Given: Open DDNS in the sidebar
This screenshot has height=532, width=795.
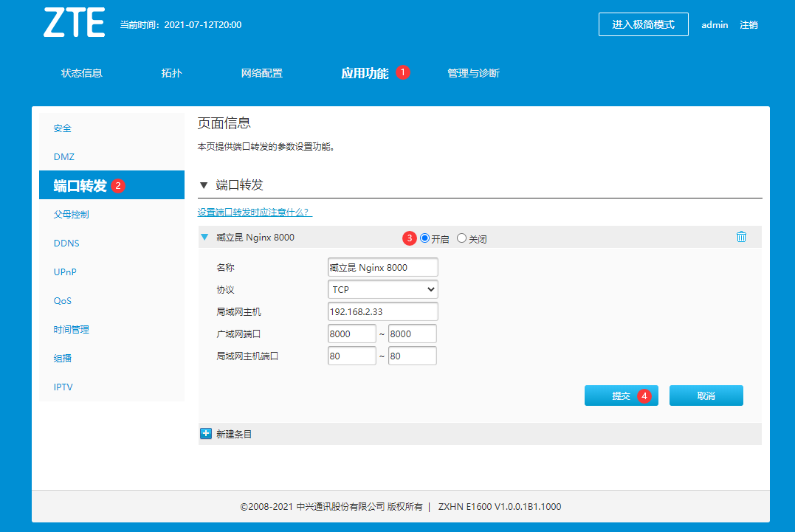Looking at the screenshot, I should (66, 243).
